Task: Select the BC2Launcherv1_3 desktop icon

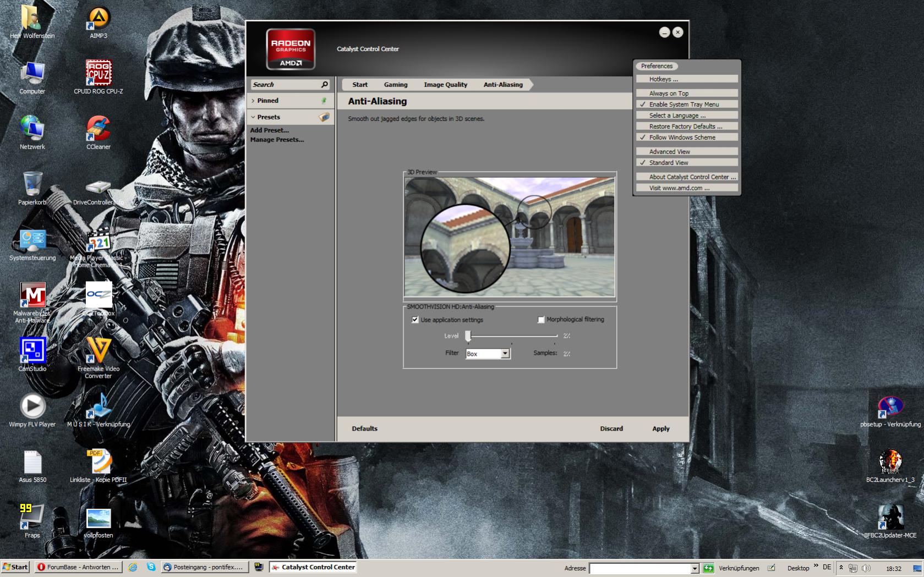Action: point(890,466)
